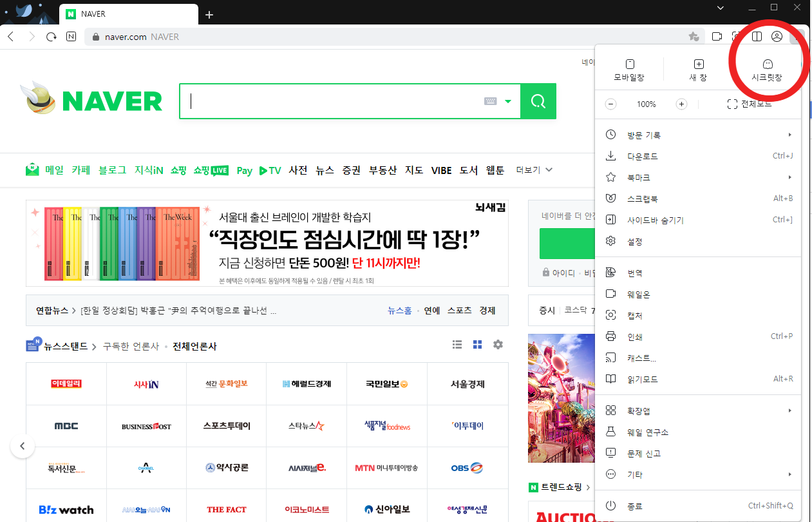Expand the 확장앱 submenu

(x=699, y=411)
